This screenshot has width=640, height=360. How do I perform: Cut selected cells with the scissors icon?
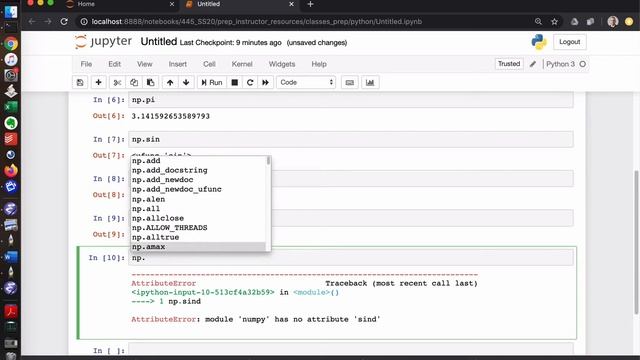[x=117, y=82]
